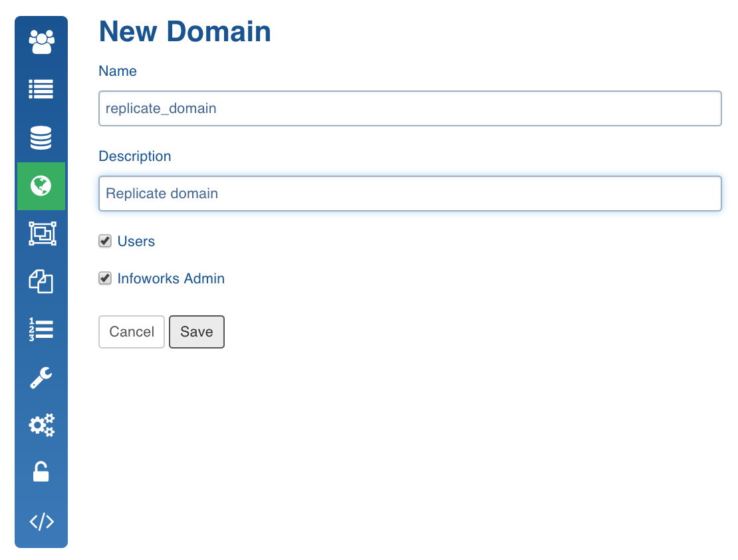Screen dimensions: 738x560
Task: Click the Infoworks Admin label text
Action: 171,279
